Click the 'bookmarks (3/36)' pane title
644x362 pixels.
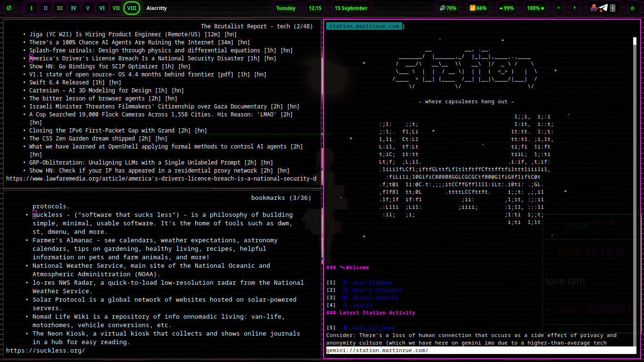point(281,198)
